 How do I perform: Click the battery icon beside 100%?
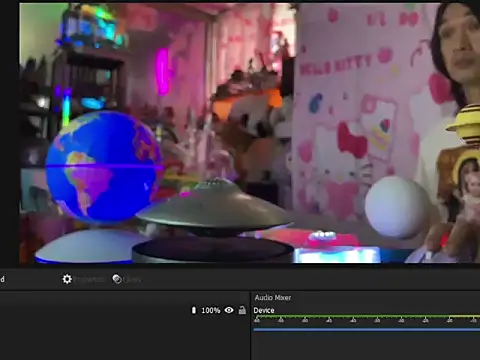194,310
